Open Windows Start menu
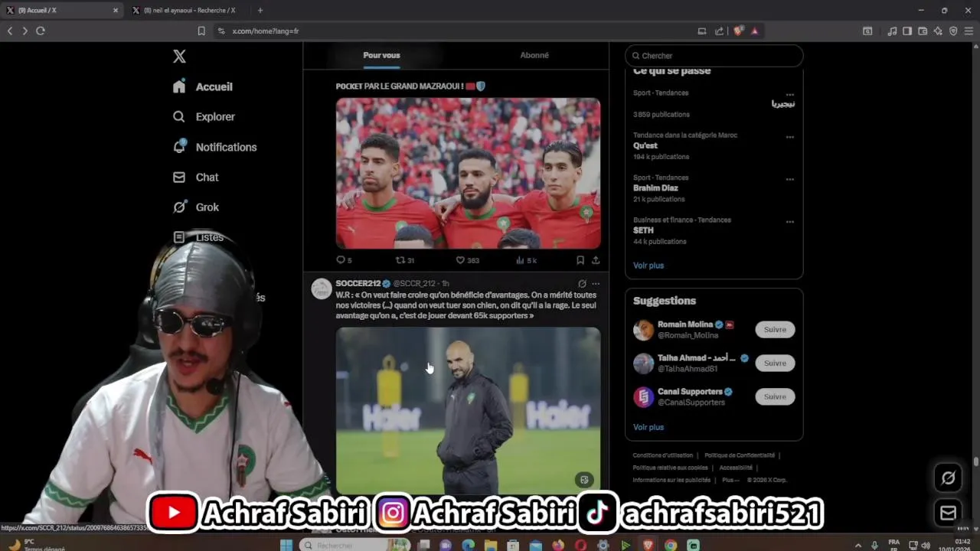The height and width of the screenshot is (551, 980). click(x=286, y=545)
